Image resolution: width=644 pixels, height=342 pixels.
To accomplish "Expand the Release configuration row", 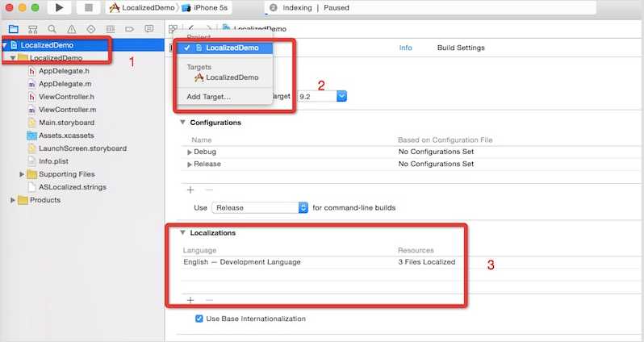I will [x=190, y=165].
